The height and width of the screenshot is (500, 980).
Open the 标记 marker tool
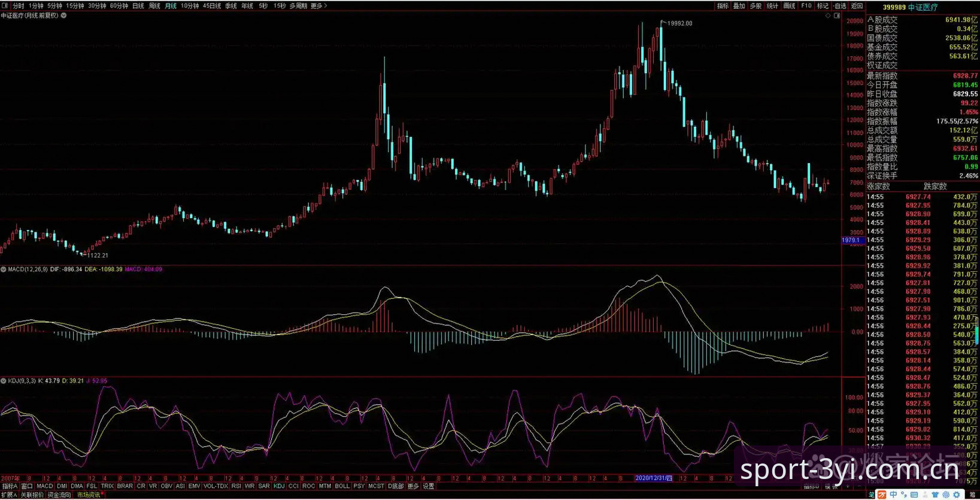tap(823, 5)
